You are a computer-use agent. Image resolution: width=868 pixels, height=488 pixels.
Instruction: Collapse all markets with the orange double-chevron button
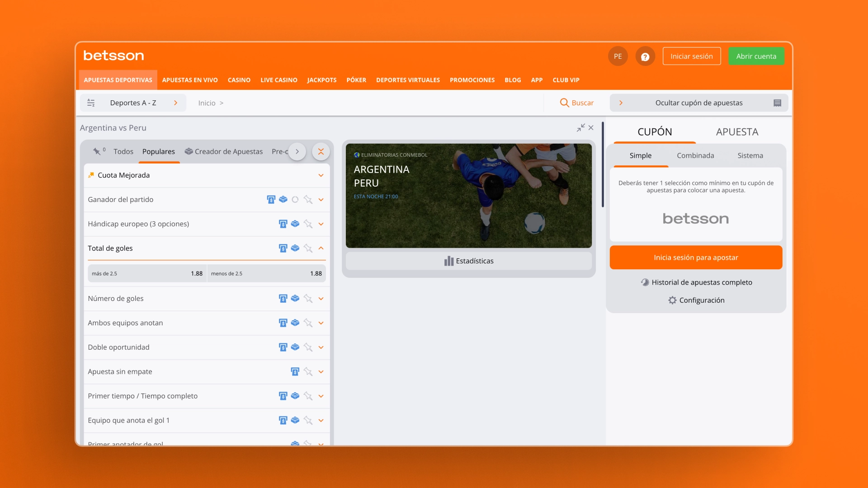coord(321,151)
